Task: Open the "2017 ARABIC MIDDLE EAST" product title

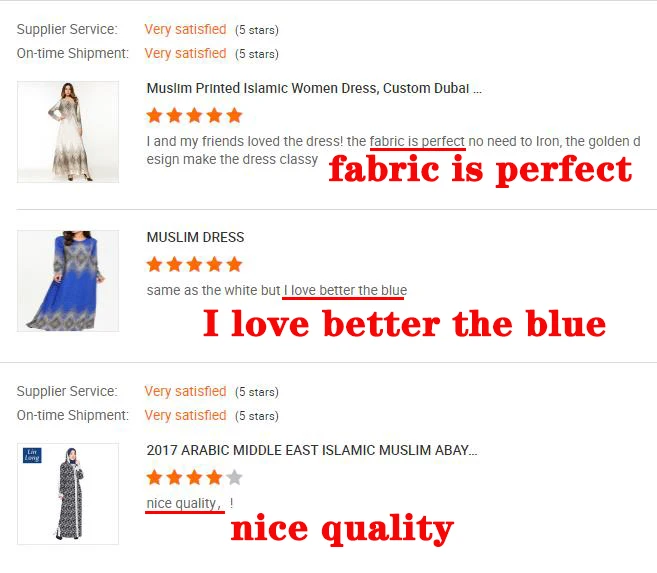Action: [x=312, y=450]
